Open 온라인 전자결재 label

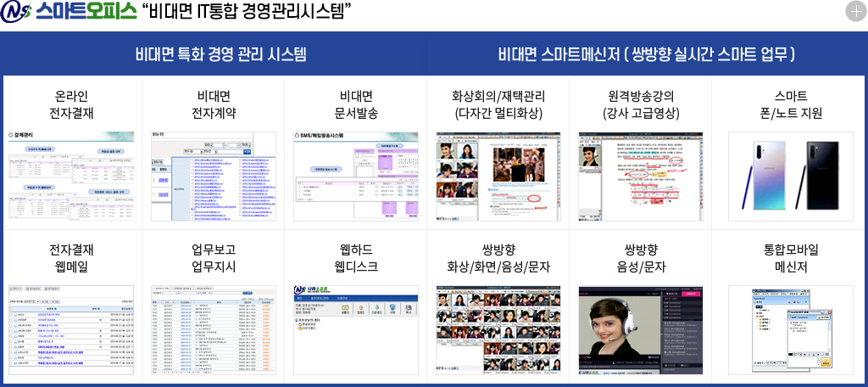[71, 104]
